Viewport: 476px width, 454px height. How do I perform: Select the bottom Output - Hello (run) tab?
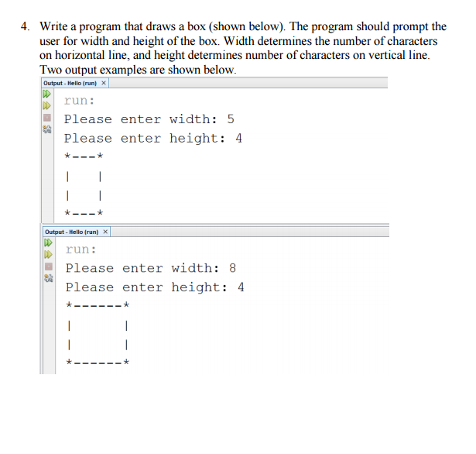click(x=72, y=232)
